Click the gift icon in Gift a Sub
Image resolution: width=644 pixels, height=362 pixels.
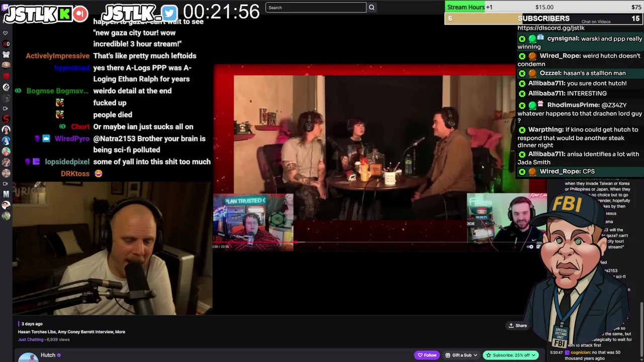[x=448, y=355]
